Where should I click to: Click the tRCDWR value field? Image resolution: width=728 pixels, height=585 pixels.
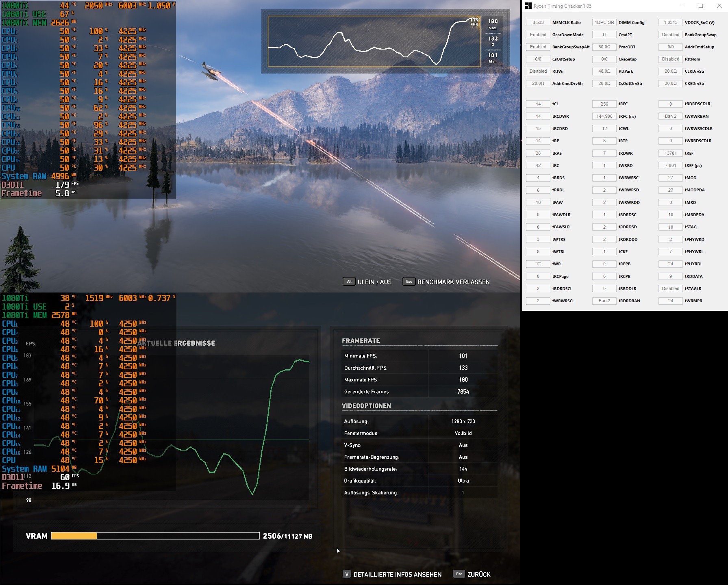pyautogui.click(x=538, y=116)
